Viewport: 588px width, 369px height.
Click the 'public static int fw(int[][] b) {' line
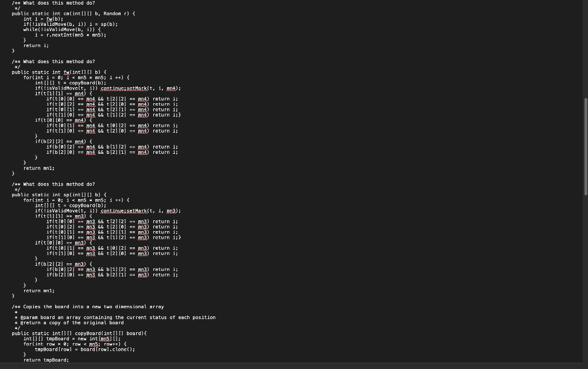[59, 72]
